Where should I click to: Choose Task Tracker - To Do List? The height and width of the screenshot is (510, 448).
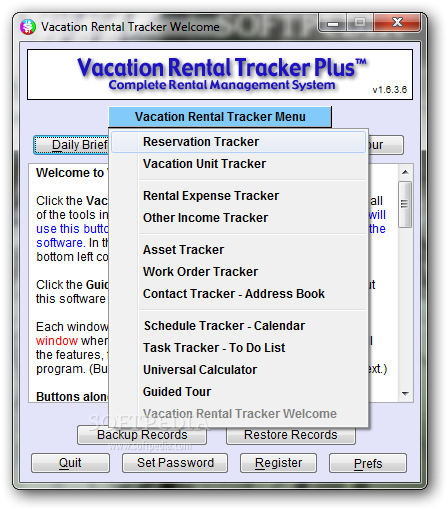pyautogui.click(x=238, y=348)
